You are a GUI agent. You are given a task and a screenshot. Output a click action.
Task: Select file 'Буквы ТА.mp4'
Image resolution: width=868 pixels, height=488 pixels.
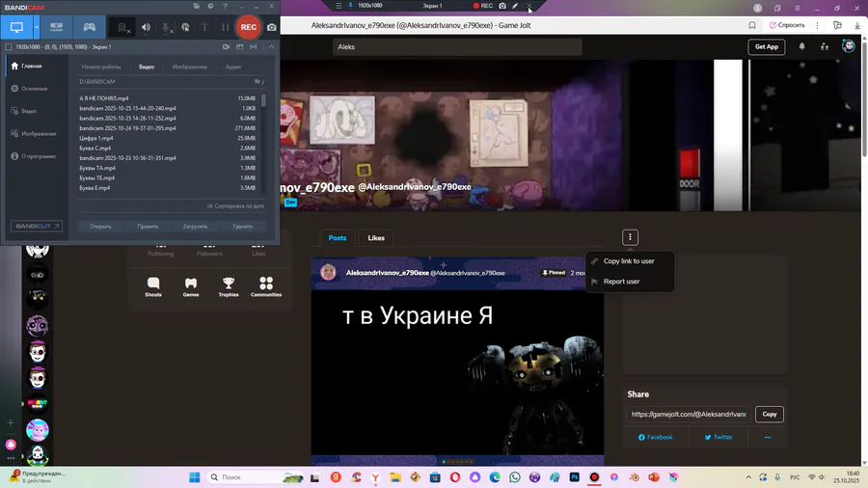[x=167, y=168]
